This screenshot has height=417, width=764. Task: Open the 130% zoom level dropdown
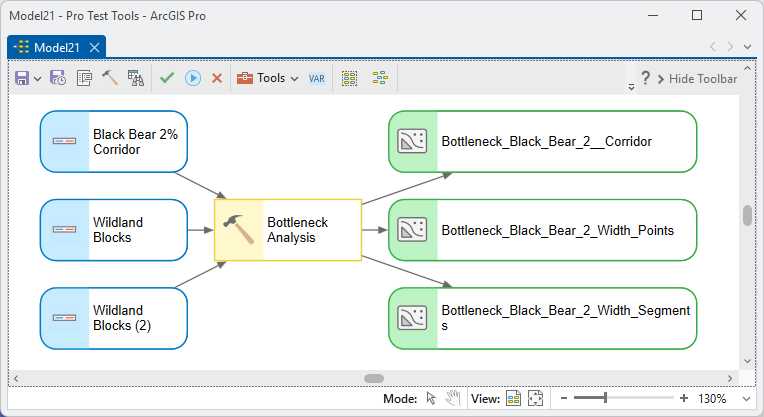coord(746,399)
